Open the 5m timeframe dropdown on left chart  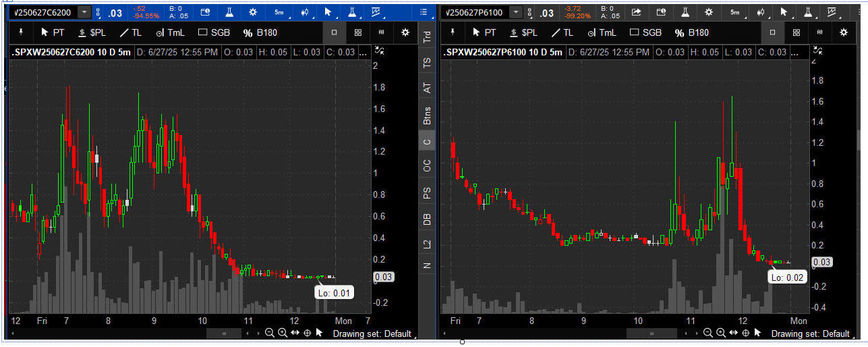279,12
